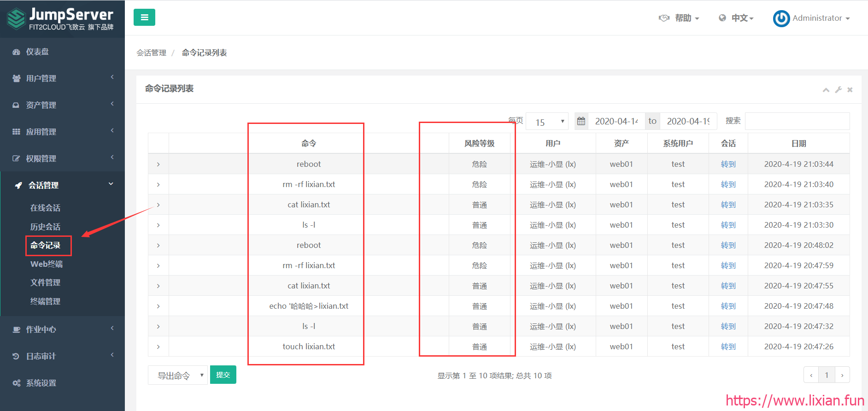868x411 pixels.
Task: Collapse the panel with the up chevron icon
Action: coord(826,90)
